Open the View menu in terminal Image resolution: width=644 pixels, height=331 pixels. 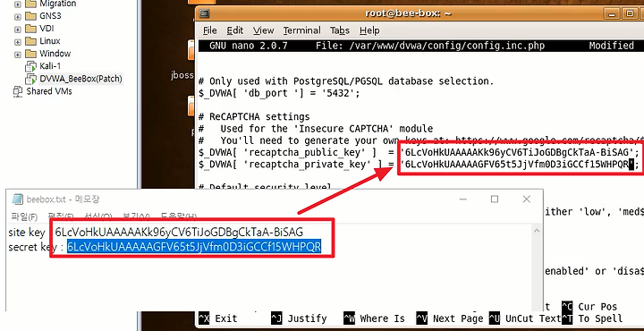pos(263,30)
